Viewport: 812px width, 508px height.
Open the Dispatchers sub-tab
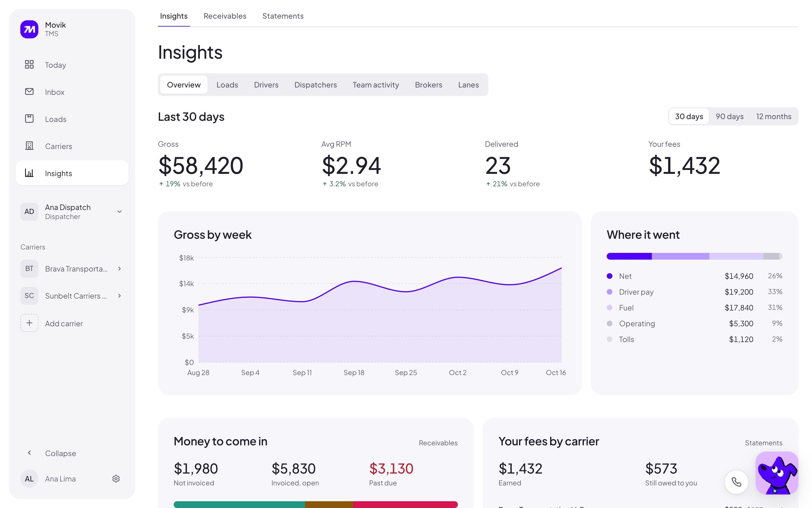315,85
